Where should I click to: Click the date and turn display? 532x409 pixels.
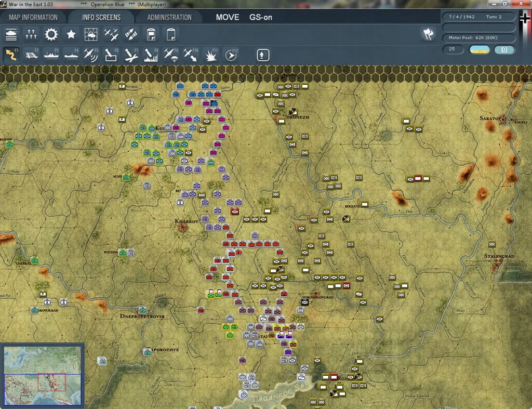click(478, 17)
